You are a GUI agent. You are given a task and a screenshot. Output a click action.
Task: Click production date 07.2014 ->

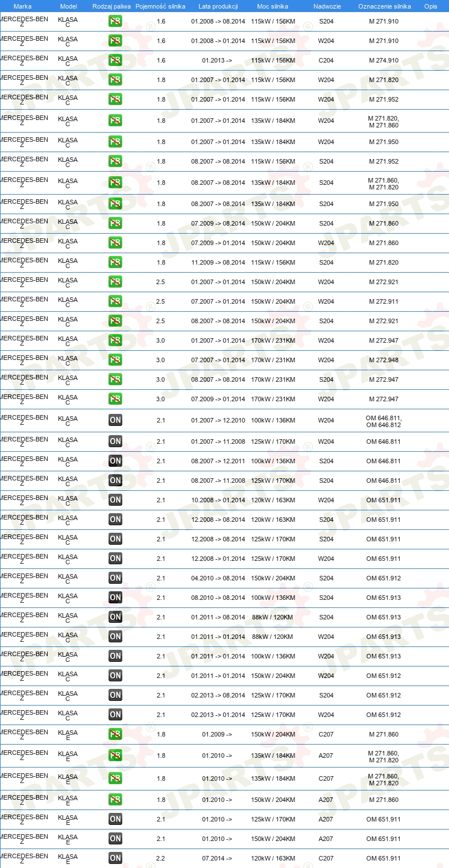coord(217,858)
